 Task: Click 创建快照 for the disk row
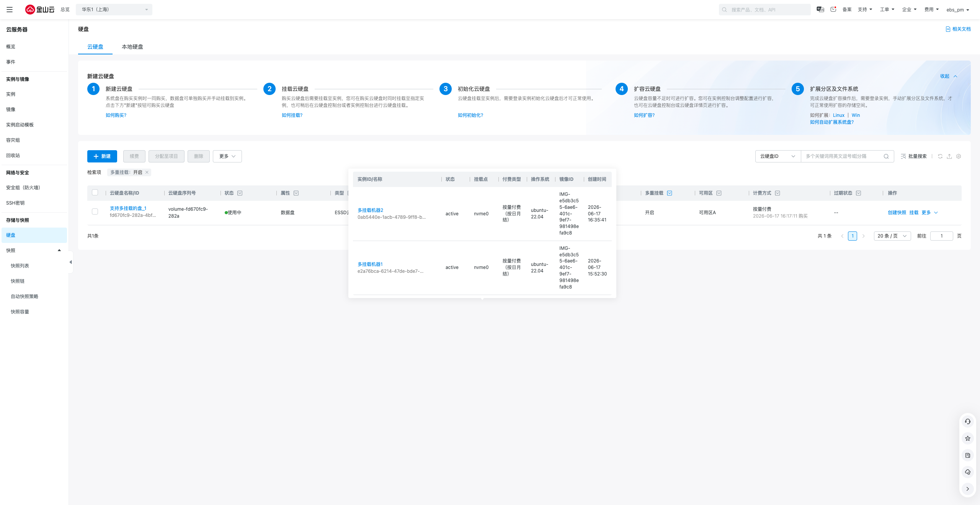pyautogui.click(x=897, y=213)
